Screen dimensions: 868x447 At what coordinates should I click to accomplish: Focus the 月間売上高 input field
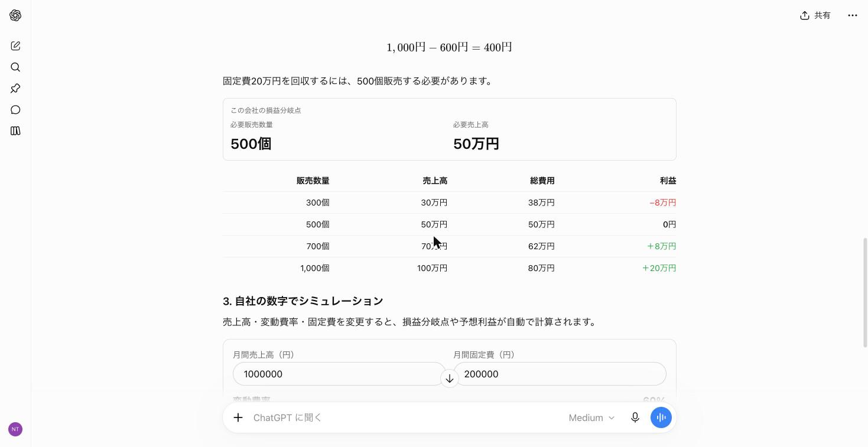pyautogui.click(x=339, y=374)
